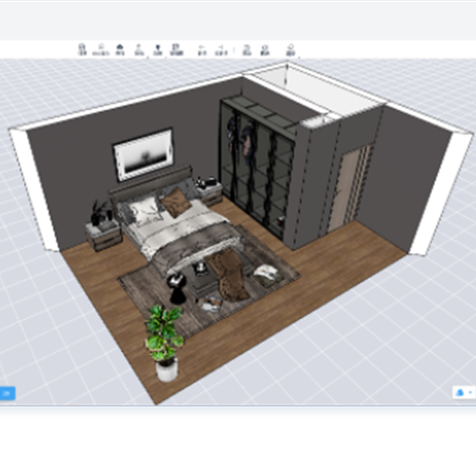Click the right-arrow redo toolbar icon
The height and width of the screenshot is (476, 476).
coord(221,50)
